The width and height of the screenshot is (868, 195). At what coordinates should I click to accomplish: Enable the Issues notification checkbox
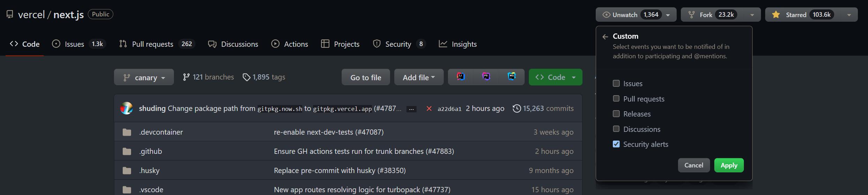(x=616, y=83)
